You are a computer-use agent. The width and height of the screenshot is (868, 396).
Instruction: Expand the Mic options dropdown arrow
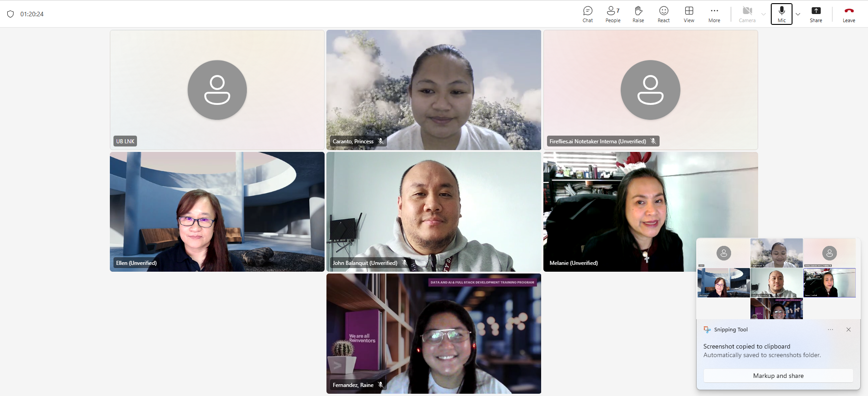click(798, 14)
